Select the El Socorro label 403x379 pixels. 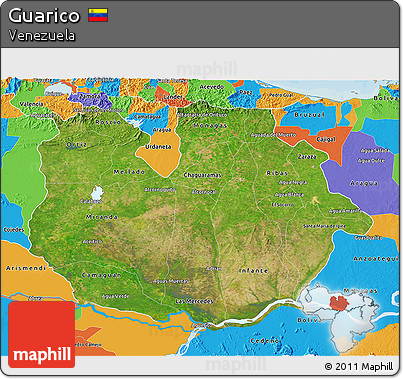pos(282,205)
